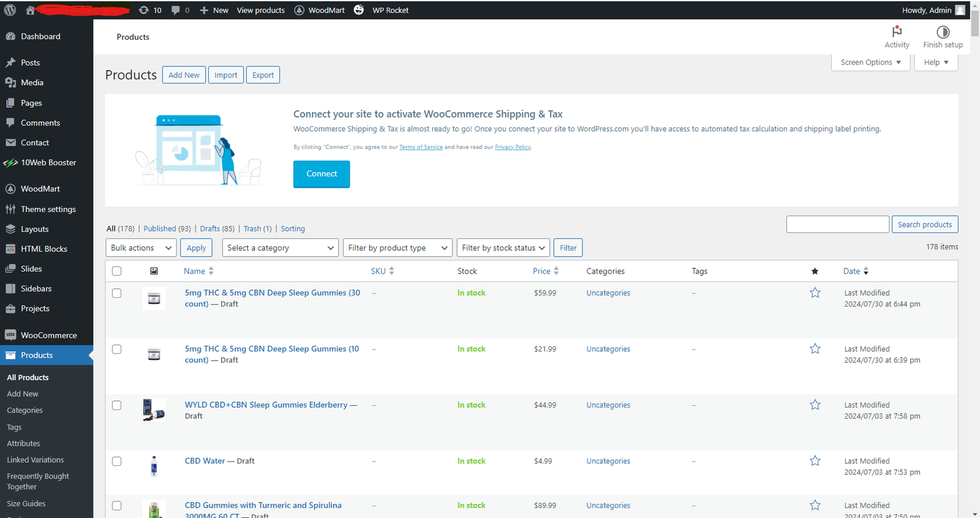Open the Attributes submenu item

click(x=23, y=443)
